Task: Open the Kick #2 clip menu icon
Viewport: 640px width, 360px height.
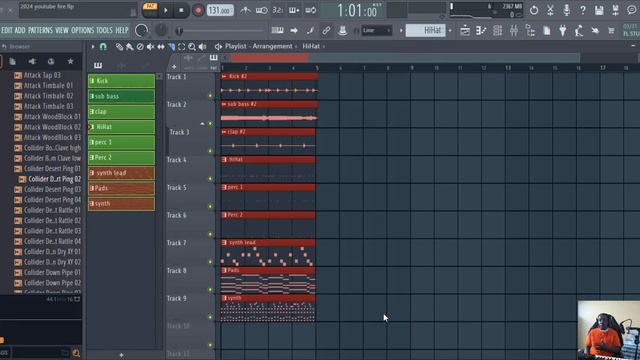Action: 224,77
